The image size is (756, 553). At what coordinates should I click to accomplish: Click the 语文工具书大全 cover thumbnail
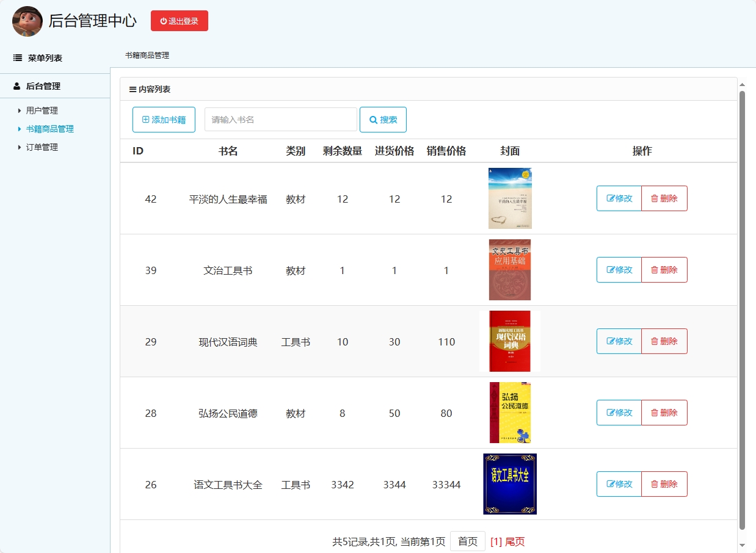[510, 484]
